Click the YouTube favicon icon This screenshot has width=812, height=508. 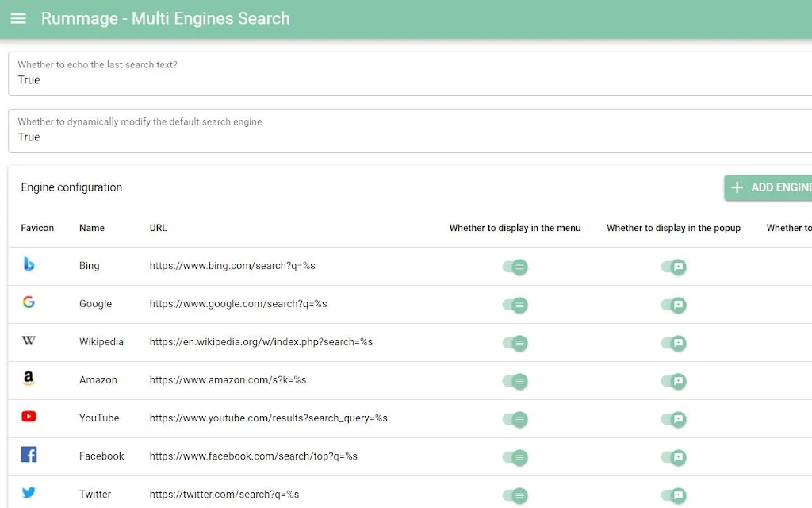(x=29, y=417)
